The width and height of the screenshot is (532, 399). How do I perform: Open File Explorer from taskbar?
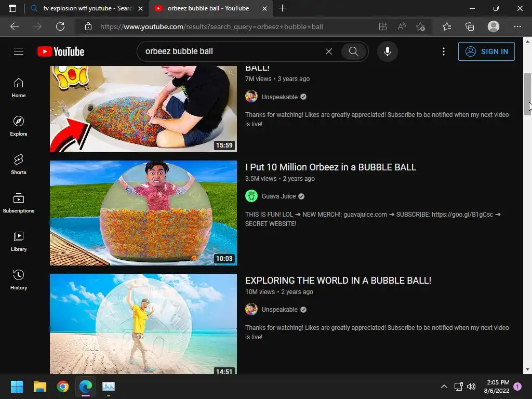39,387
